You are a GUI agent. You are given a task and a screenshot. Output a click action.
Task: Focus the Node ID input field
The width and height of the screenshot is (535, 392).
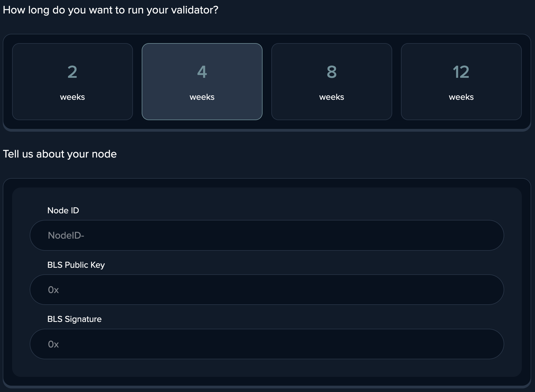click(267, 235)
